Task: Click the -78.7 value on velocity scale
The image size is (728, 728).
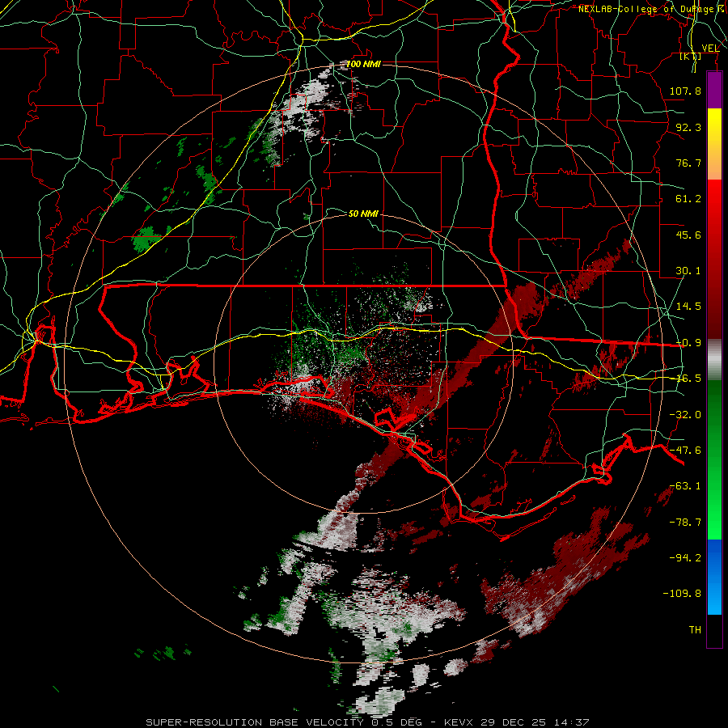Action: tap(685, 523)
